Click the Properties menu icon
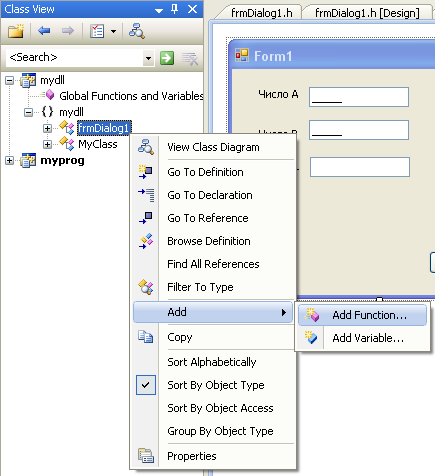Screen dimensions: 435x476 tap(146, 456)
